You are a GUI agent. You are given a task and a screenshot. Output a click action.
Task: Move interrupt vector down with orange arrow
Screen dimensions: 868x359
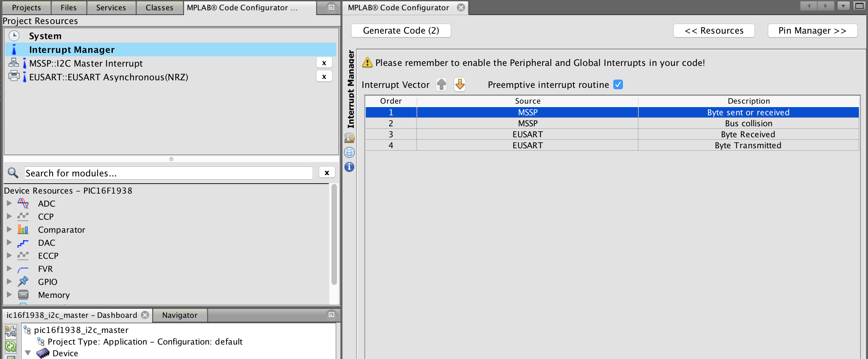(x=460, y=84)
